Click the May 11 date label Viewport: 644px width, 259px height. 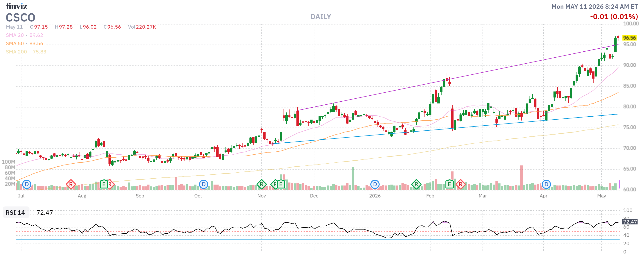click(x=14, y=27)
